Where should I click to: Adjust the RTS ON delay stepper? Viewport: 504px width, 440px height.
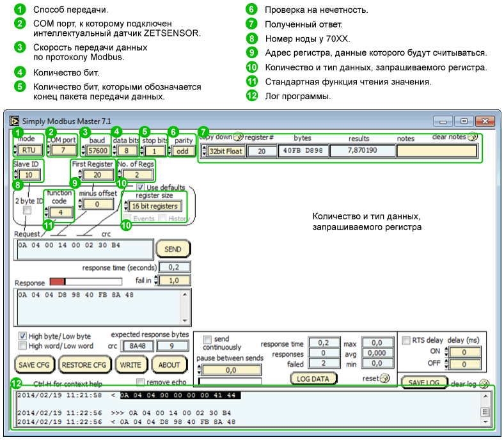click(x=446, y=352)
